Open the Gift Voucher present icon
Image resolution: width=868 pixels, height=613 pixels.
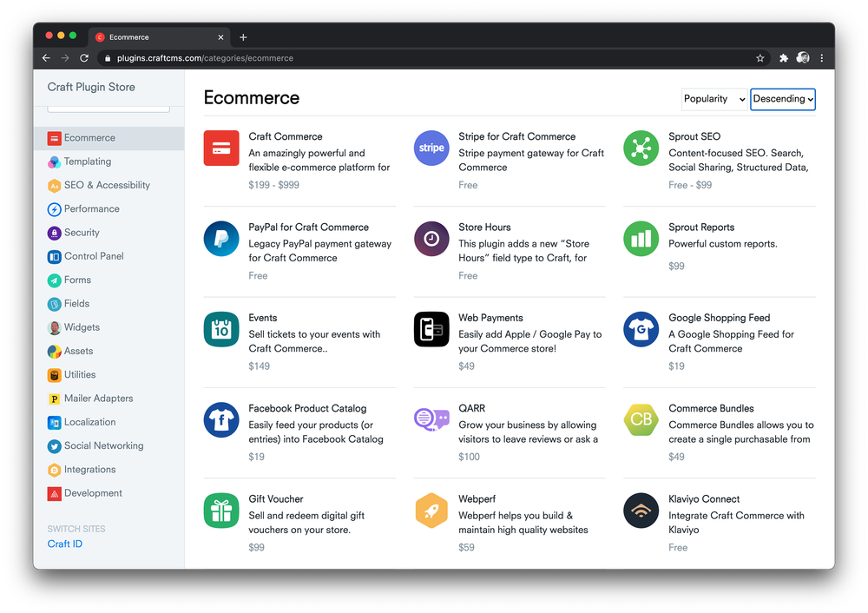(221, 511)
